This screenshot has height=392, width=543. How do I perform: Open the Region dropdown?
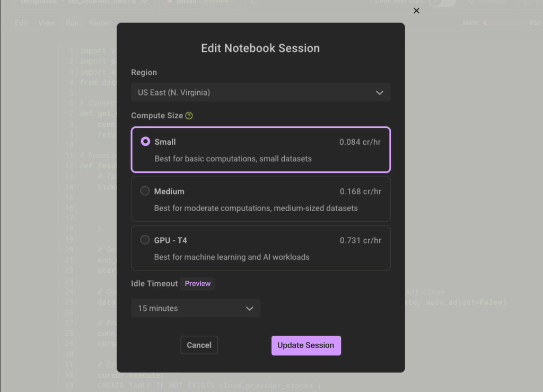pyautogui.click(x=260, y=92)
